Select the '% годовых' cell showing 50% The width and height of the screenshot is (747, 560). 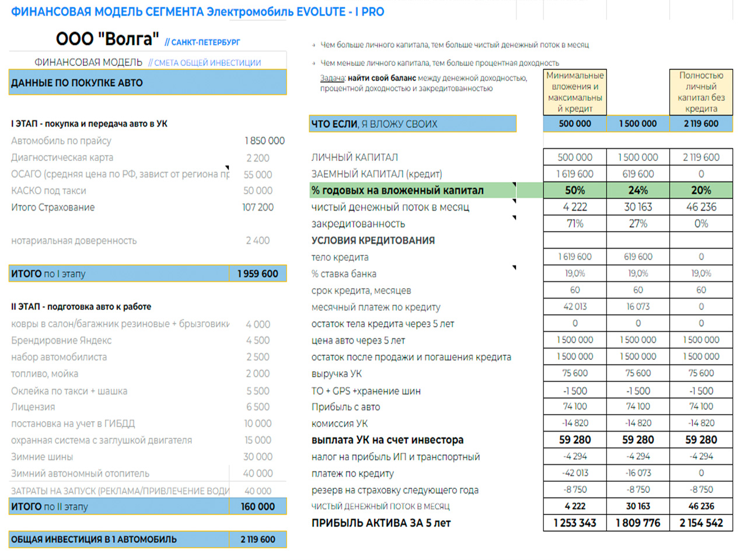(x=575, y=190)
